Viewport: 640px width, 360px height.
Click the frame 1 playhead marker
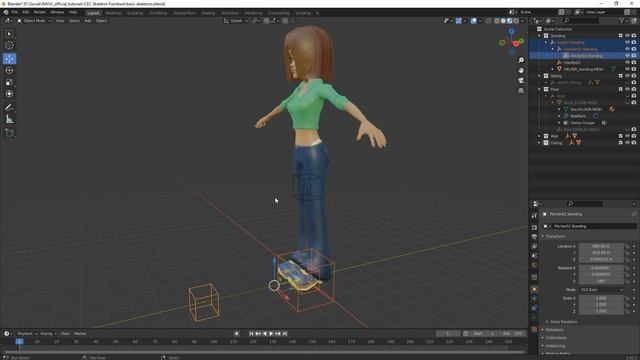pyautogui.click(x=19, y=341)
